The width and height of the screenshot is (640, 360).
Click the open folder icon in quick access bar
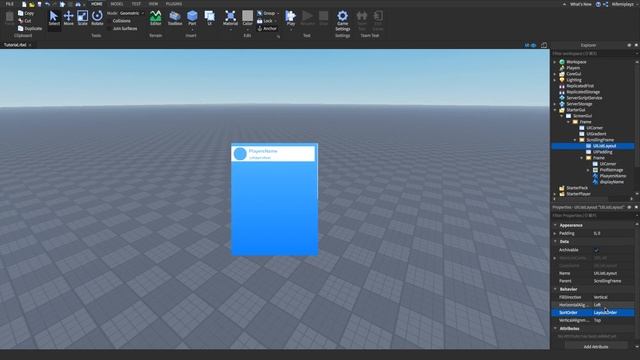32,4
